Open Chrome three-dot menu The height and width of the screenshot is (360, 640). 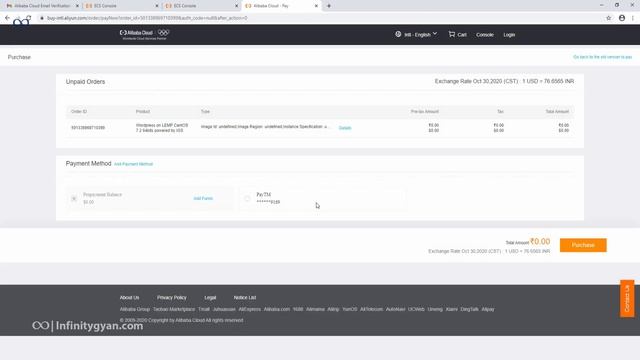[633, 18]
